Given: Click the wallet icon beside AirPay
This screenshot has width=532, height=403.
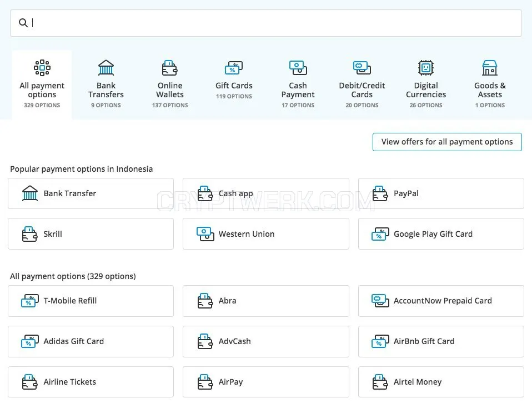Looking at the screenshot, I should [x=205, y=382].
